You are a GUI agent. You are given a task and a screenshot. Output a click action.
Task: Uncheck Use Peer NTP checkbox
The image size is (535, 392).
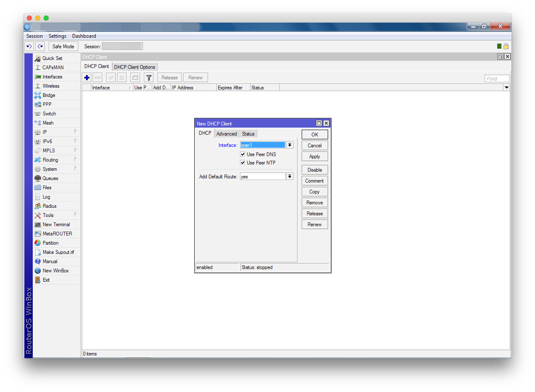pyautogui.click(x=243, y=163)
